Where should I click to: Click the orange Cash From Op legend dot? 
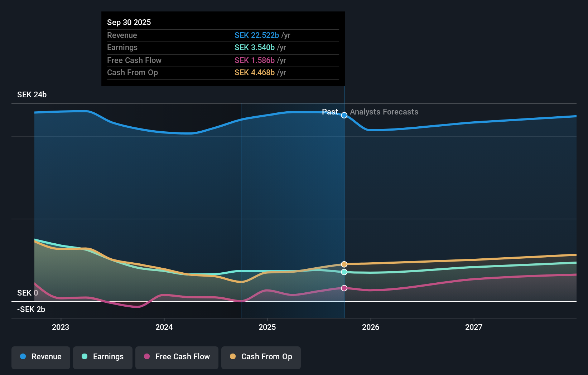(x=233, y=357)
